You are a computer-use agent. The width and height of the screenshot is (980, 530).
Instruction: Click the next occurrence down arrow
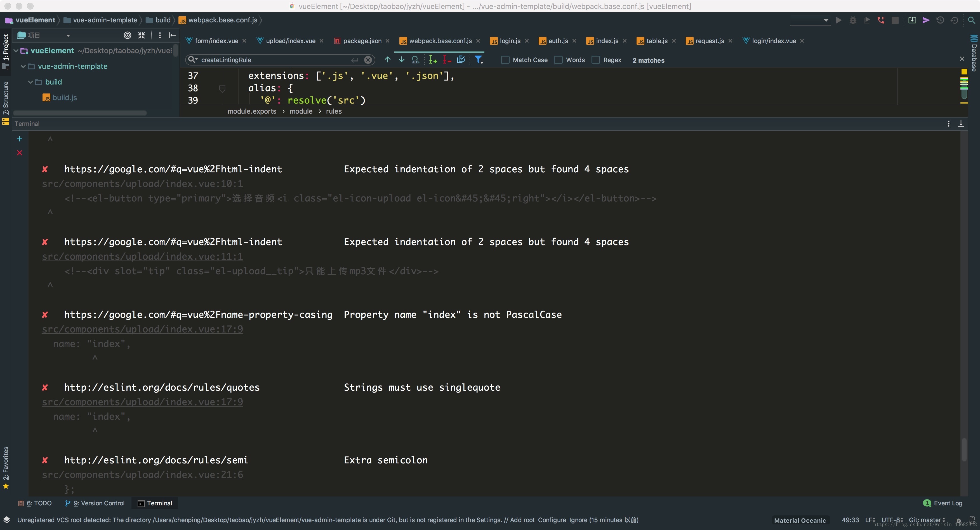pyautogui.click(x=401, y=59)
